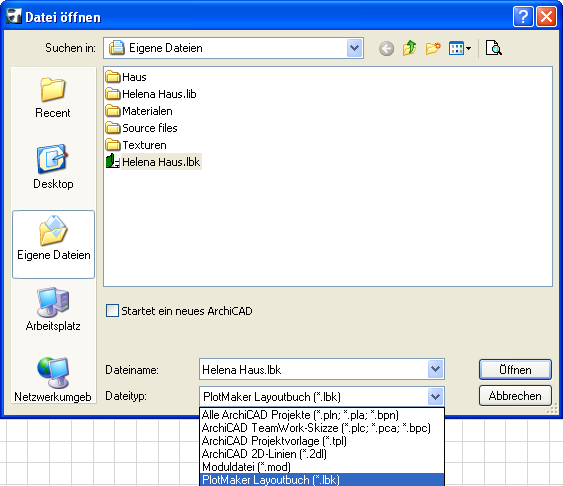Screen dimensions: 563x486
Task: Open the view menu dropdown arrow
Action: (x=468, y=48)
